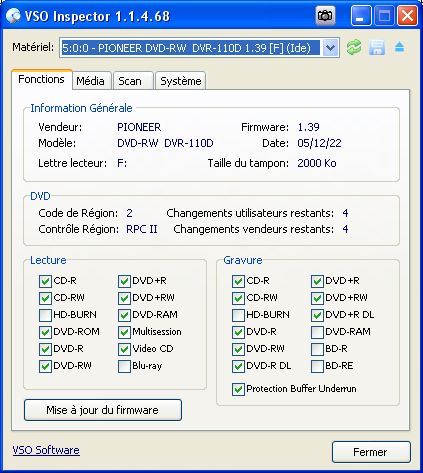
Task: Minimize the VSO Inspector window
Action: (361, 16)
